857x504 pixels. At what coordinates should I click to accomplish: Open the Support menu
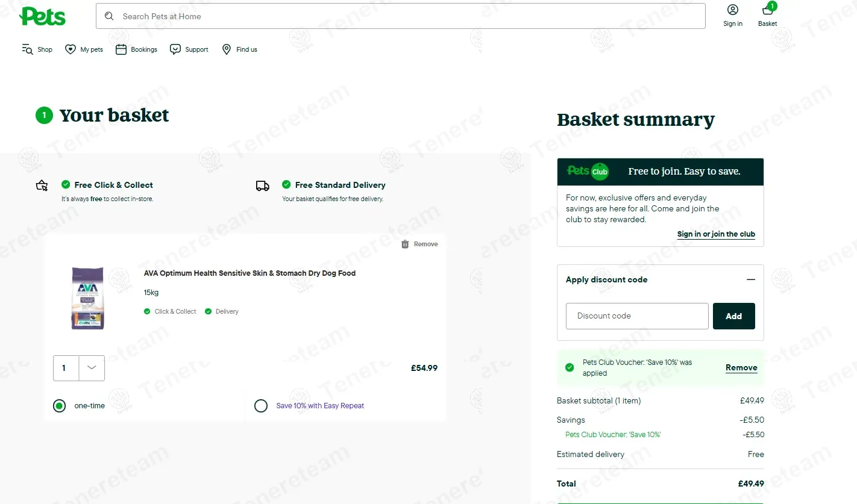click(189, 49)
